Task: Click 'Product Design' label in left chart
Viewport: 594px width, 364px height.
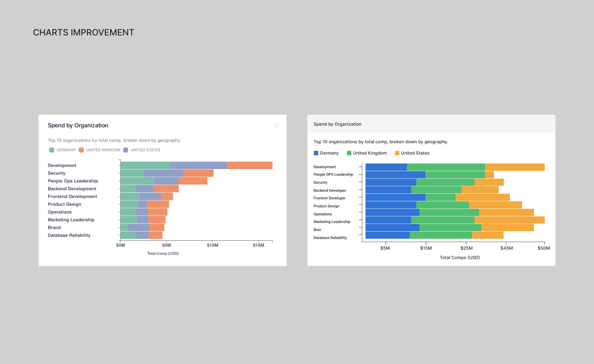Action: click(x=65, y=204)
